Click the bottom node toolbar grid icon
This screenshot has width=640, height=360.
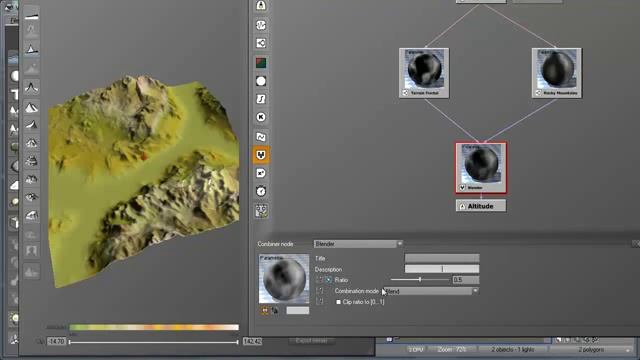(261, 211)
